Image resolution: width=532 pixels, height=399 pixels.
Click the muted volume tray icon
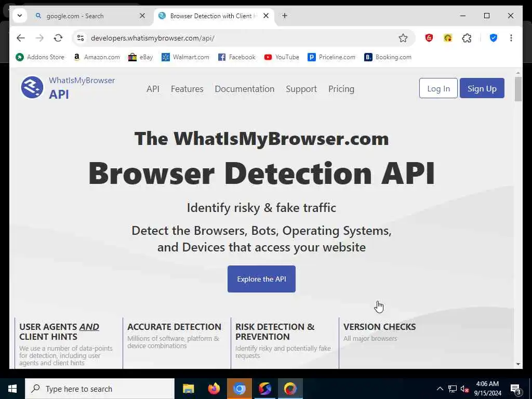[464, 389]
